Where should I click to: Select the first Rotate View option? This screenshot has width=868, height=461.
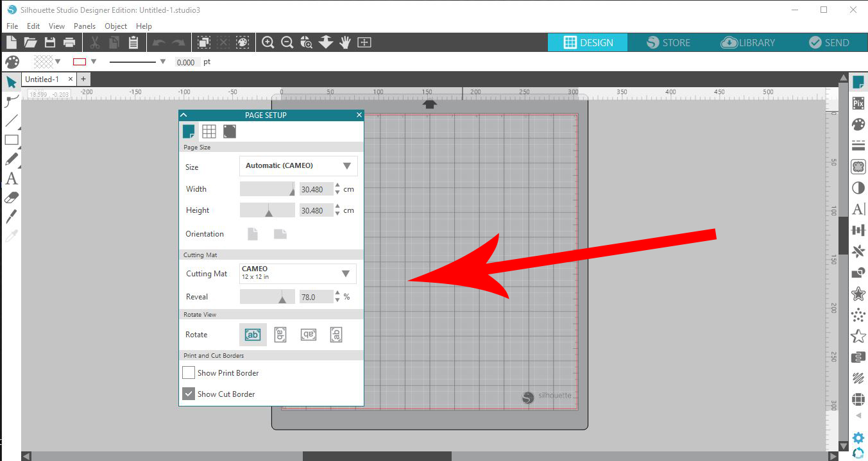[253, 335]
